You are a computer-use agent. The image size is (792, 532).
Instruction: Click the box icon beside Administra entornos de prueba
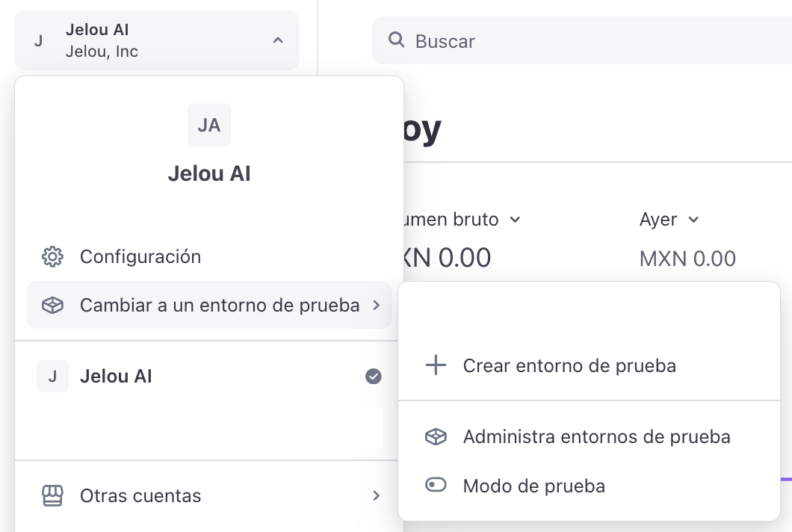click(x=435, y=436)
